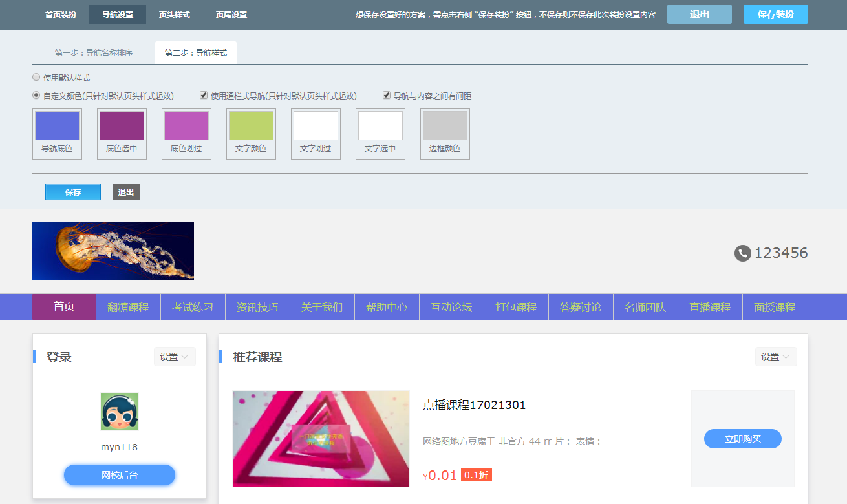Go to 第一步：导航名称排序 tab
This screenshot has width=847, height=504.
click(94, 53)
